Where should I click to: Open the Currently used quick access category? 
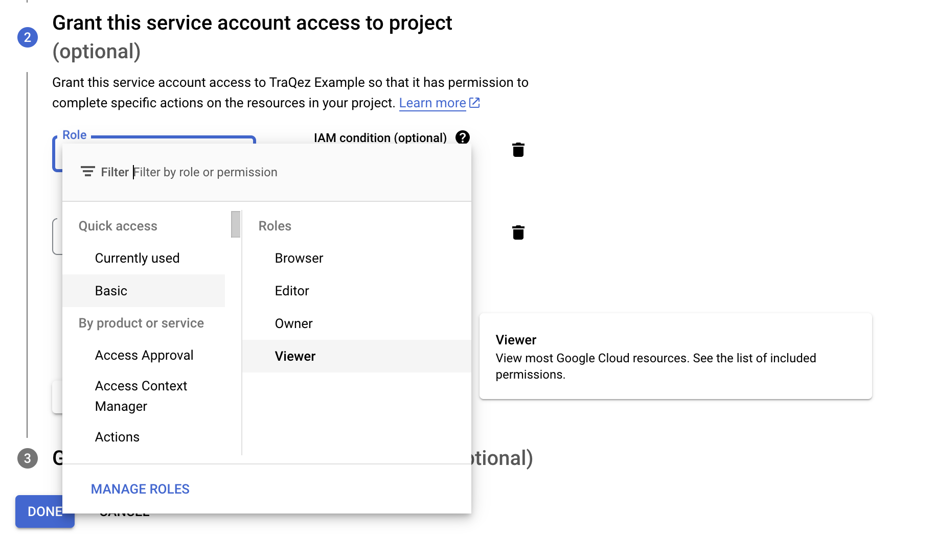click(137, 258)
